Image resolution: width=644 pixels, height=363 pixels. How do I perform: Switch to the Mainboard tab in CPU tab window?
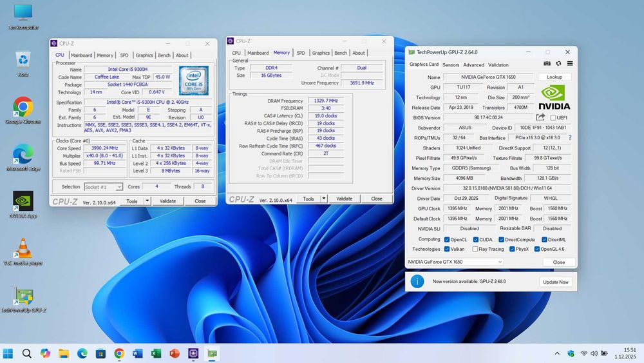[81, 55]
